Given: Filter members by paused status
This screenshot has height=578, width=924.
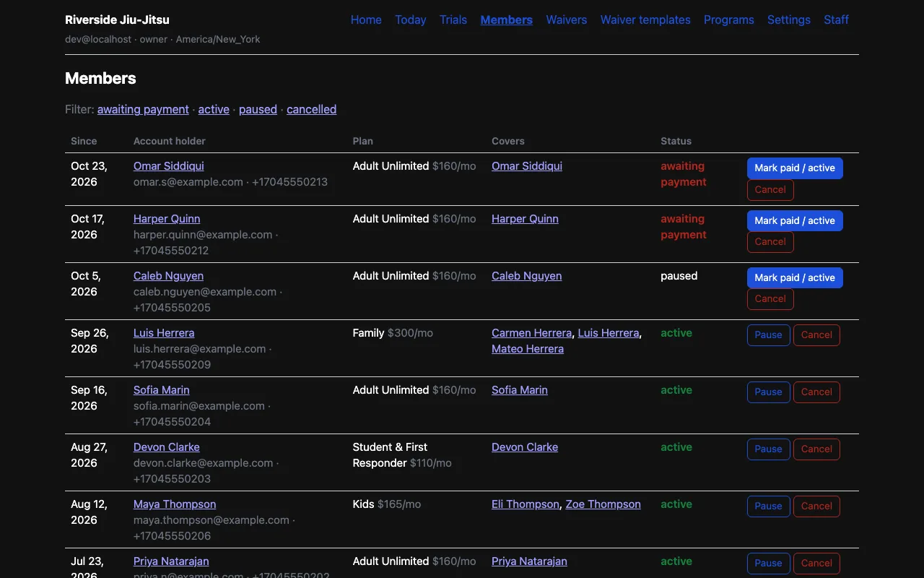Looking at the screenshot, I should click(x=258, y=110).
